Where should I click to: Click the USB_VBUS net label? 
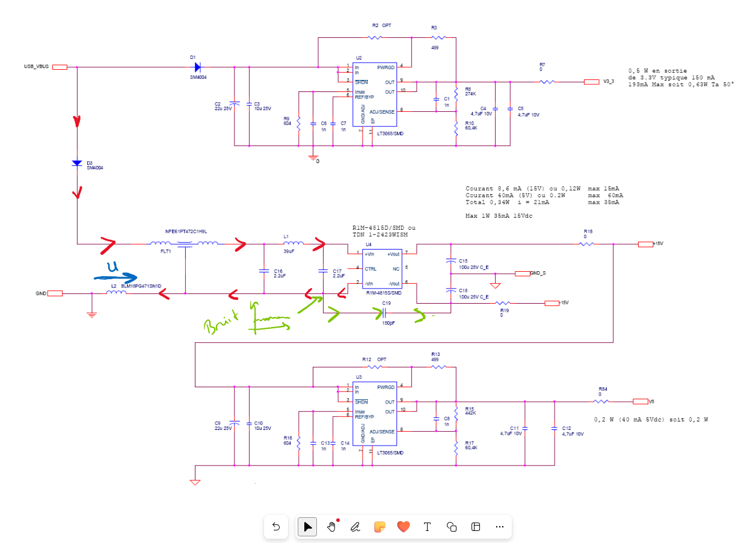tap(37, 67)
